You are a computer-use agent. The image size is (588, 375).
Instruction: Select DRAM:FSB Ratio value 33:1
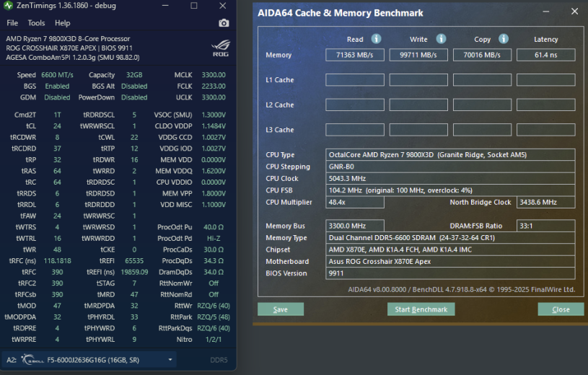546,226
